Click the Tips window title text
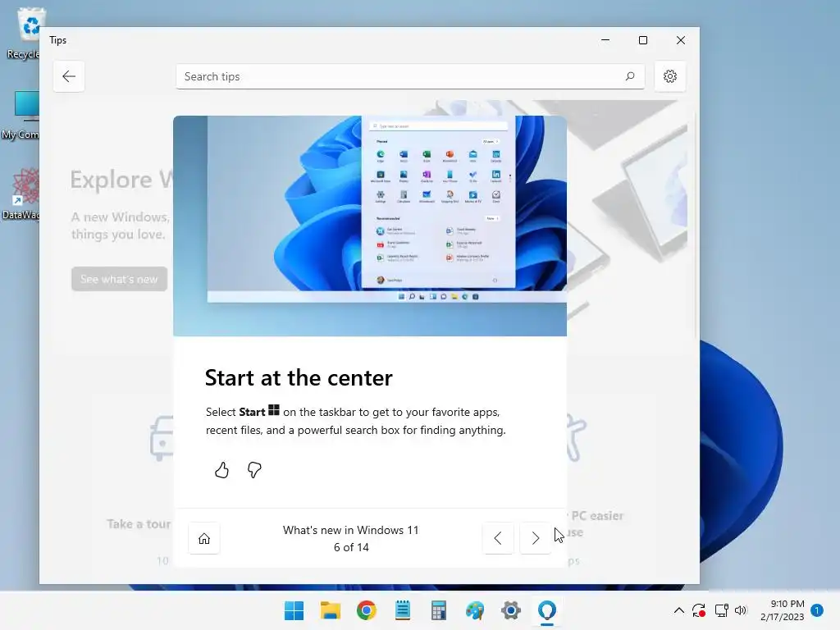 pos(58,40)
